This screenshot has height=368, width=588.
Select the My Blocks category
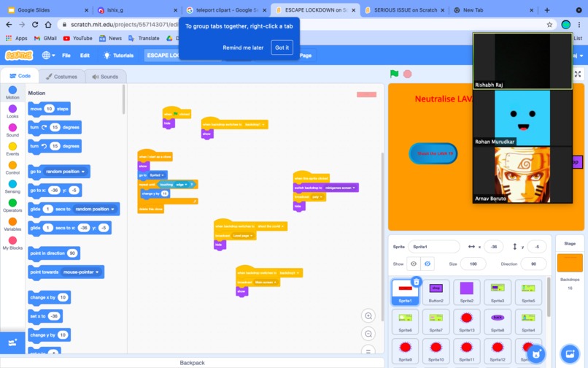coord(12,243)
